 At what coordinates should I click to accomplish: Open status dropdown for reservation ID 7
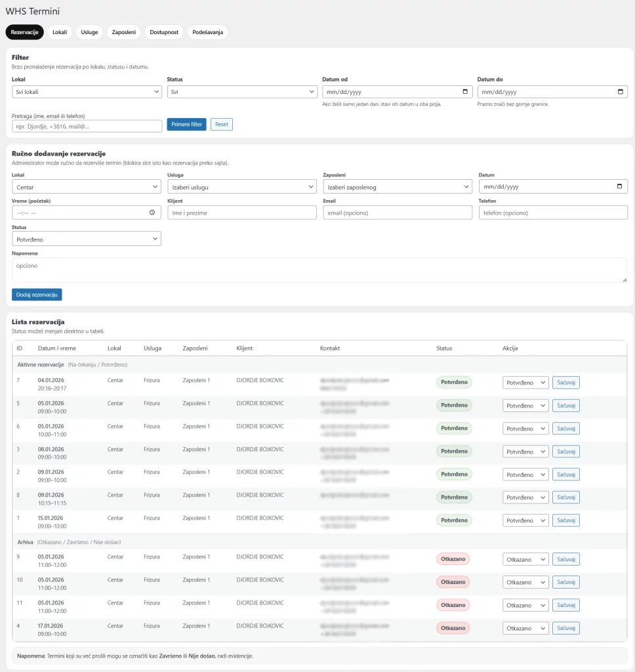(x=525, y=383)
